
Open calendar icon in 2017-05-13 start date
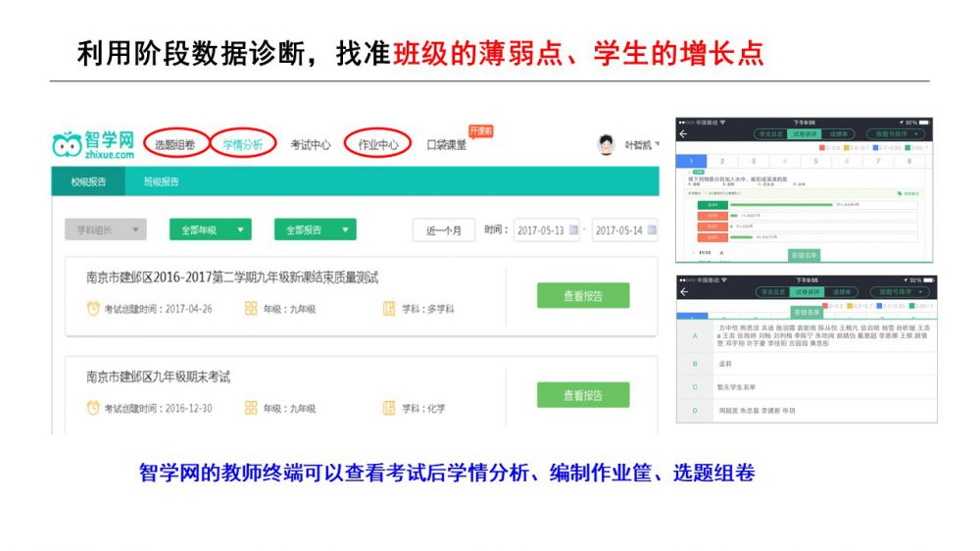pyautogui.click(x=573, y=230)
